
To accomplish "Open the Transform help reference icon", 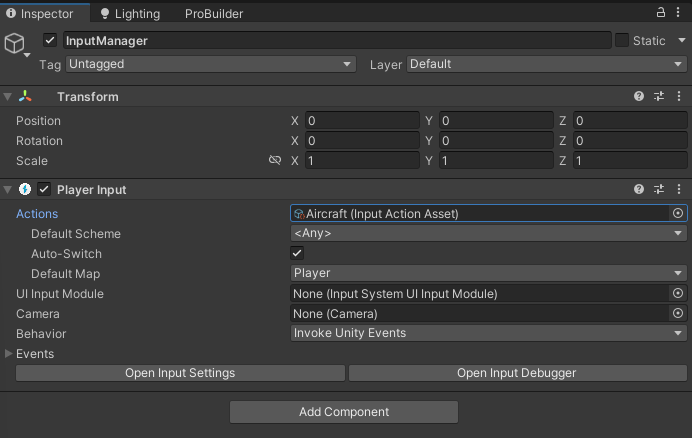I will [639, 96].
